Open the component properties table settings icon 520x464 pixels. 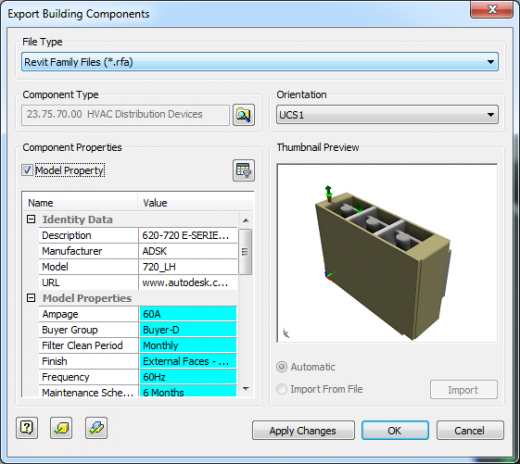(244, 170)
